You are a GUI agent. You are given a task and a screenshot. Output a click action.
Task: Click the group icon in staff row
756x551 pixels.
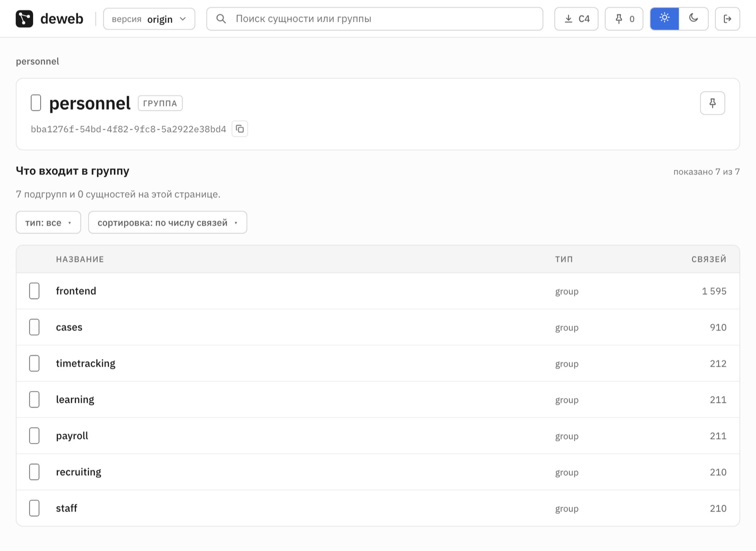(34, 508)
